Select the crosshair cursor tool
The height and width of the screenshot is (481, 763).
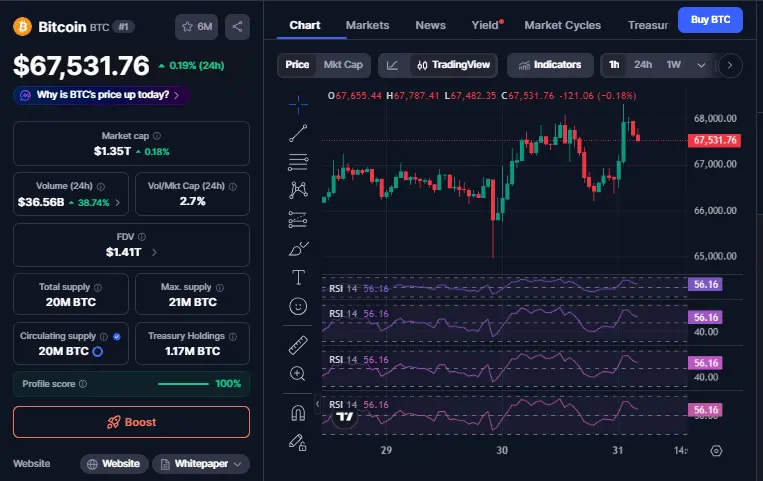click(x=298, y=104)
